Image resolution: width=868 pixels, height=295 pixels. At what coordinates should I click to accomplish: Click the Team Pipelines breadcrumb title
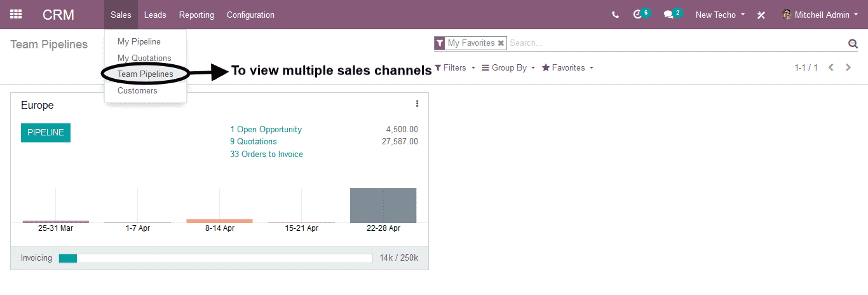[49, 45]
